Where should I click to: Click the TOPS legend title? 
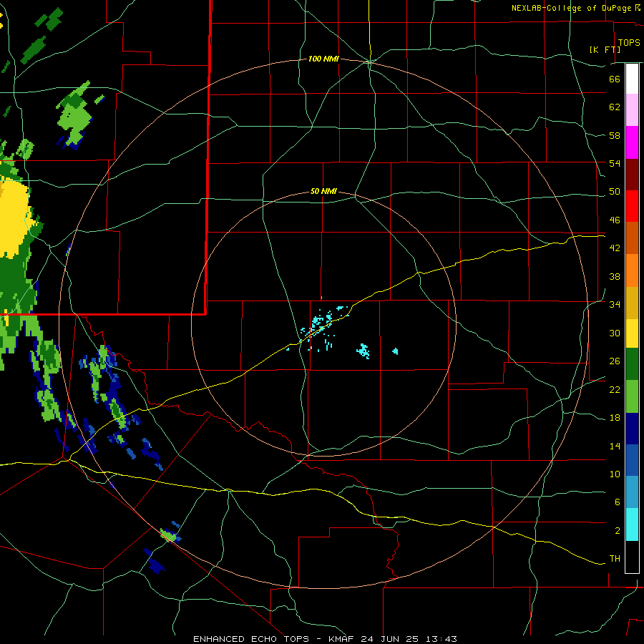629,42
